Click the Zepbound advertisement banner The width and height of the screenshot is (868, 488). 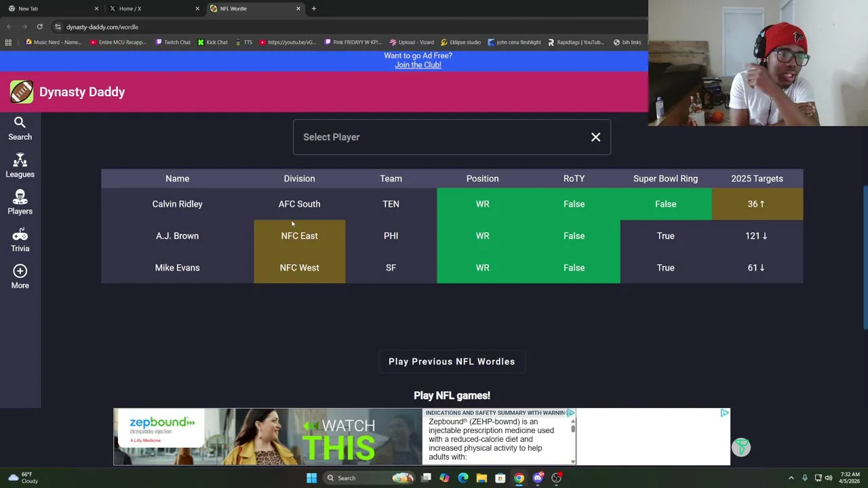[344, 436]
